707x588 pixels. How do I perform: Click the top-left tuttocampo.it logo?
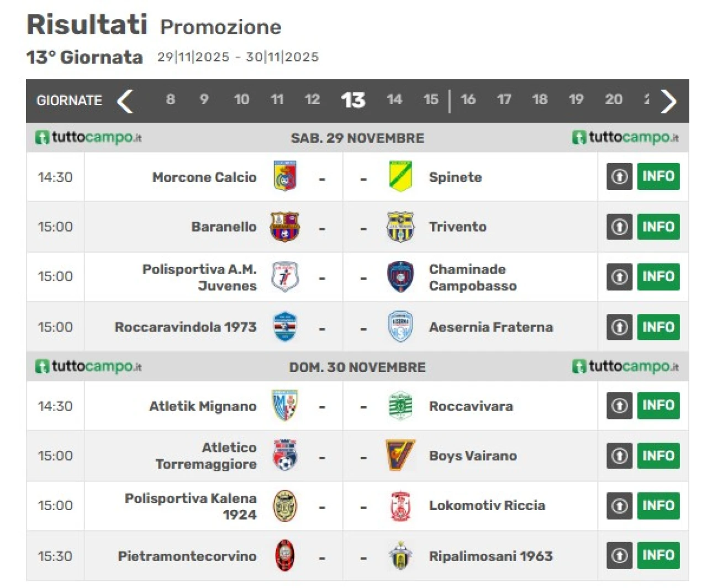pyautogui.click(x=88, y=137)
